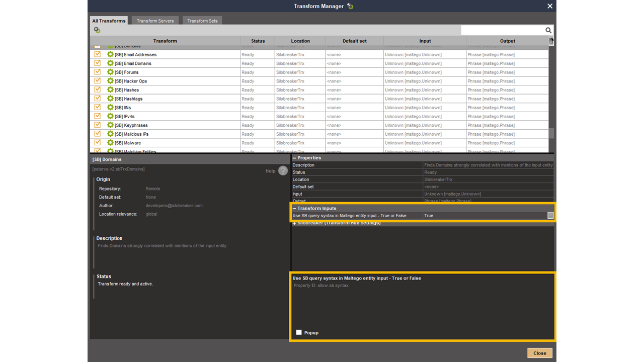Sort by the Output column header
Image resolution: width=644 pixels, height=362 pixels.
click(507, 41)
